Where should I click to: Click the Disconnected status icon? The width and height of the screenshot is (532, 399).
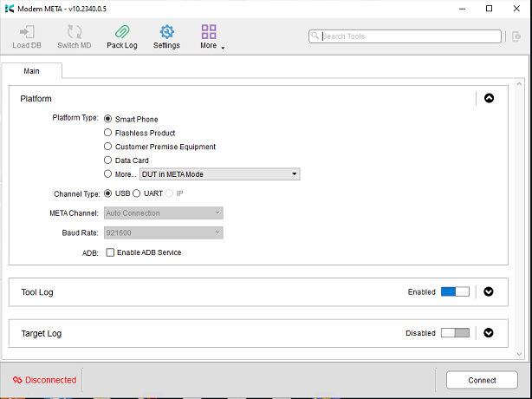point(17,380)
